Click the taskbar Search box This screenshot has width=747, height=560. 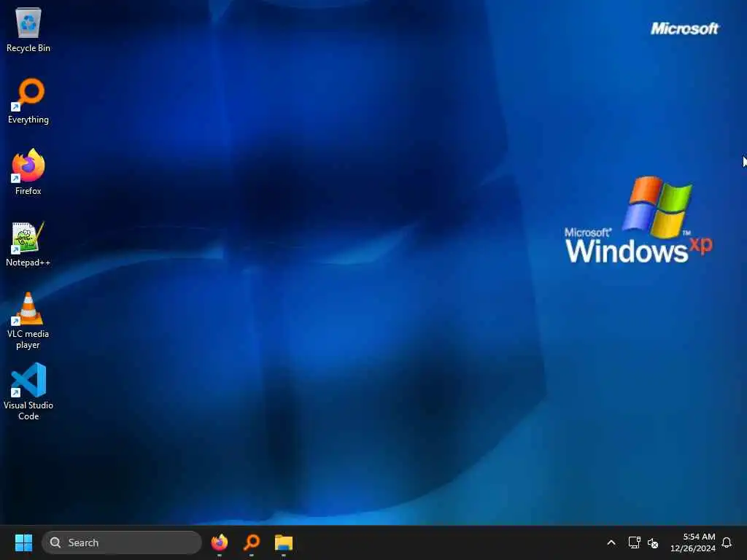(x=122, y=542)
